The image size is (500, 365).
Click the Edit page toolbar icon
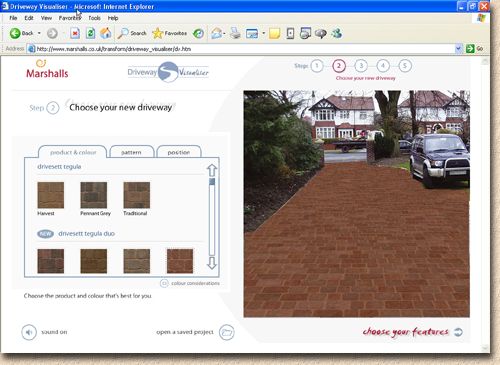[x=252, y=33]
